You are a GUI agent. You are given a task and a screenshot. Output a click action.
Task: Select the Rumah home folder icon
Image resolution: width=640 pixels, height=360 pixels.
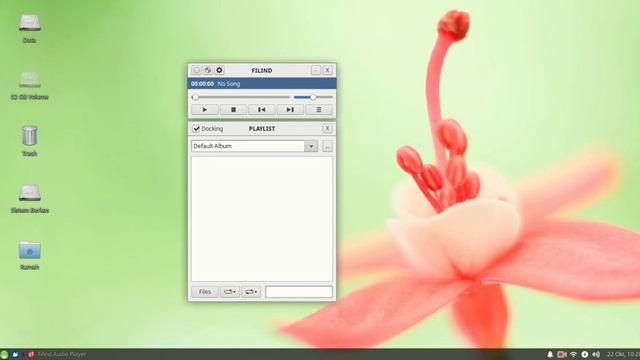click(x=29, y=255)
